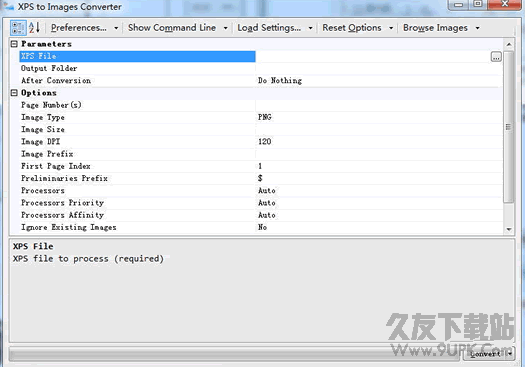Select the Processors Priority row
Image resolution: width=525 pixels, height=367 pixels.
tap(261, 203)
